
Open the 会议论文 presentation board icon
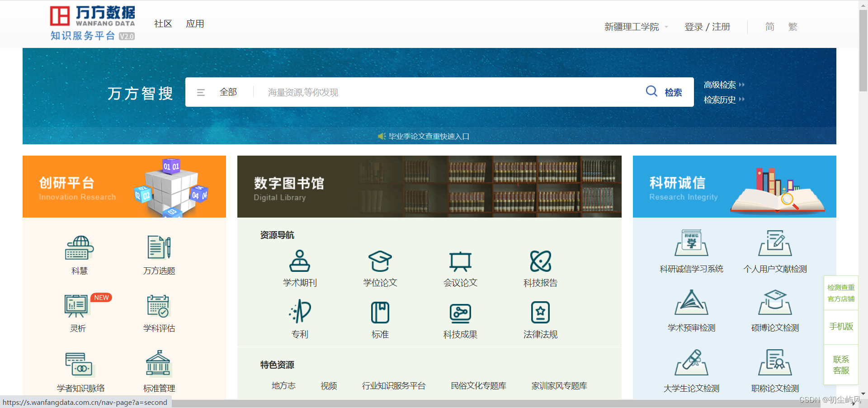pyautogui.click(x=460, y=261)
